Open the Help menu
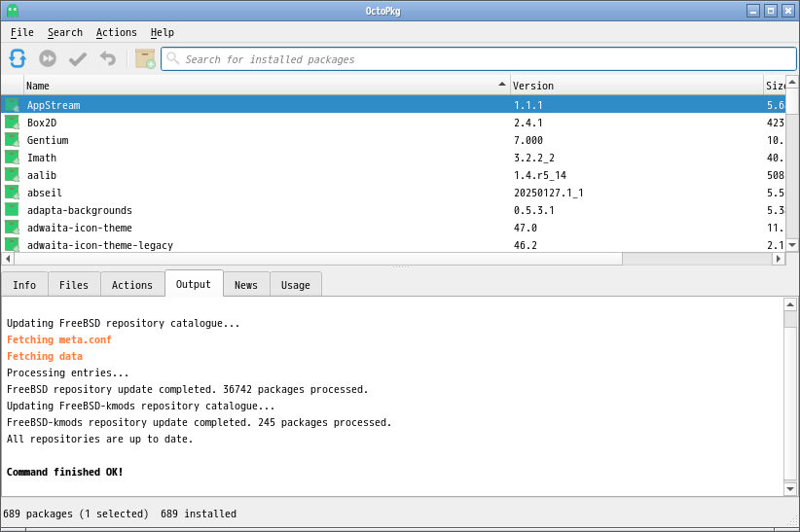Screen dimensions: 800x532 point(163,32)
